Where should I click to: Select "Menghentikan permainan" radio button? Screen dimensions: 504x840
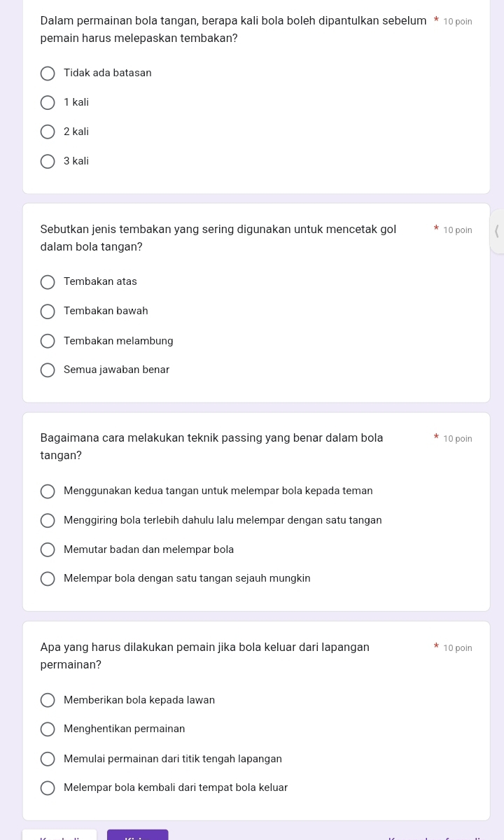(x=48, y=729)
